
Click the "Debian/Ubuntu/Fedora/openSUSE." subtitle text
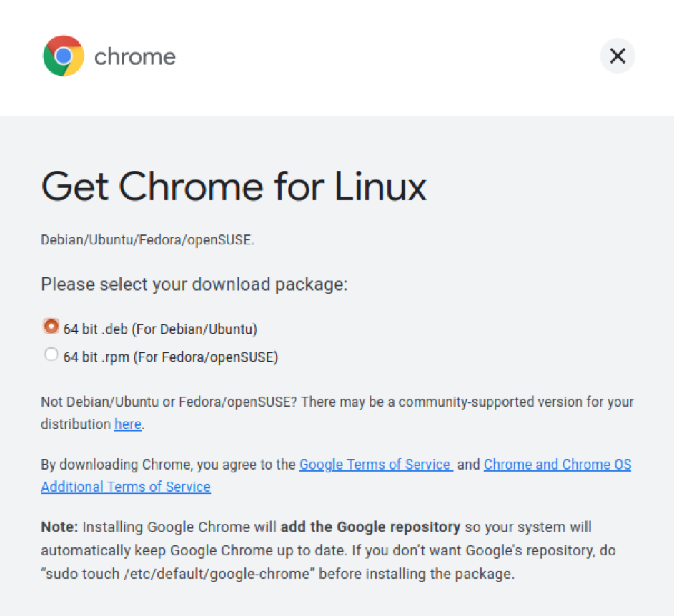[x=147, y=240]
